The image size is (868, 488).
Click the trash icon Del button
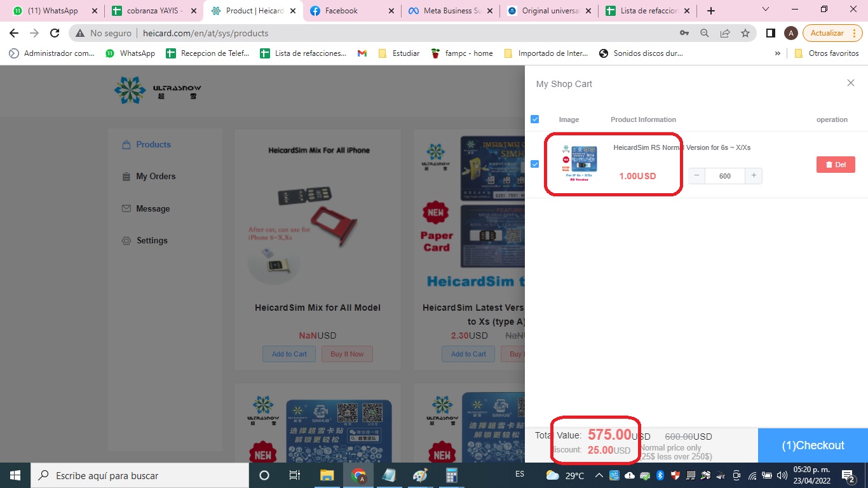click(836, 165)
